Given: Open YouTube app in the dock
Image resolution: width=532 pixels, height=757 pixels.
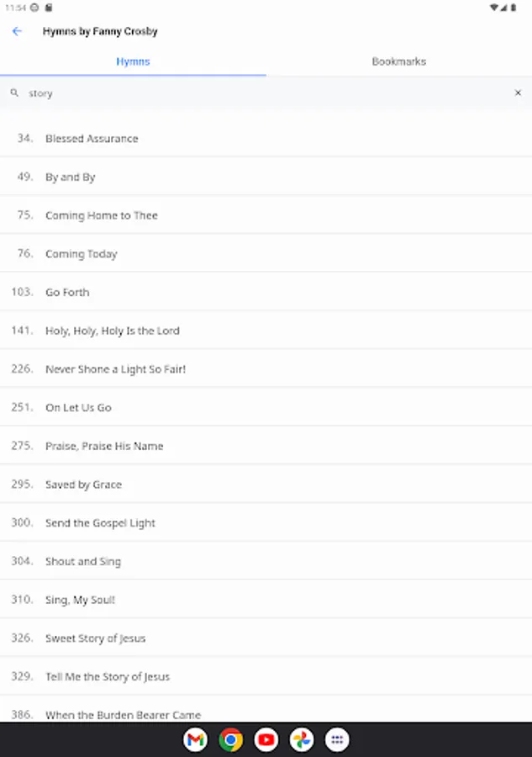Looking at the screenshot, I should [266, 739].
